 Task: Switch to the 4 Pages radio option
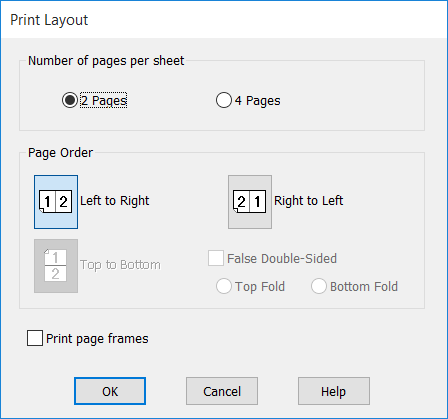pyautogui.click(x=224, y=100)
